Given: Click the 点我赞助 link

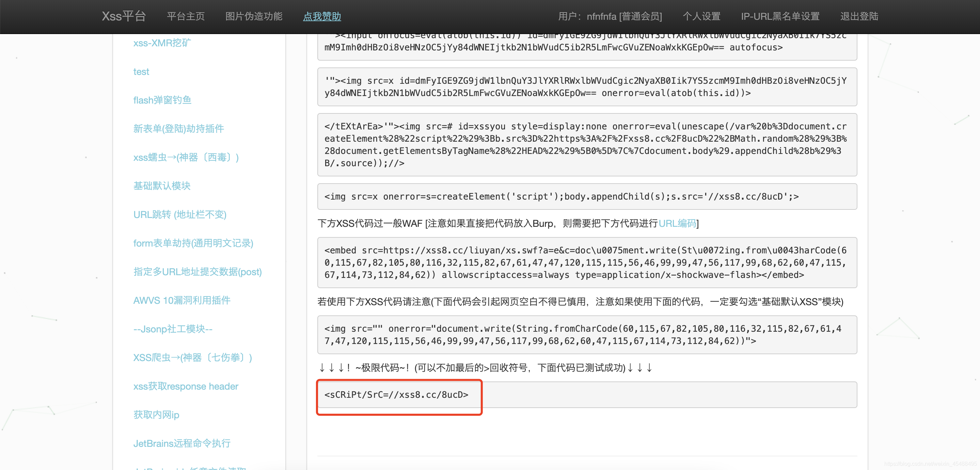Looking at the screenshot, I should tap(322, 16).
